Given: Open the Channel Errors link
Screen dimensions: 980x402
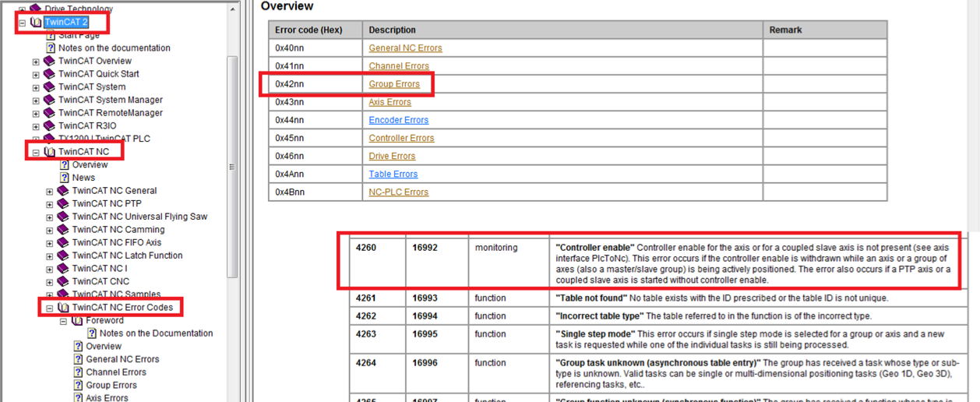Looking at the screenshot, I should 399,66.
